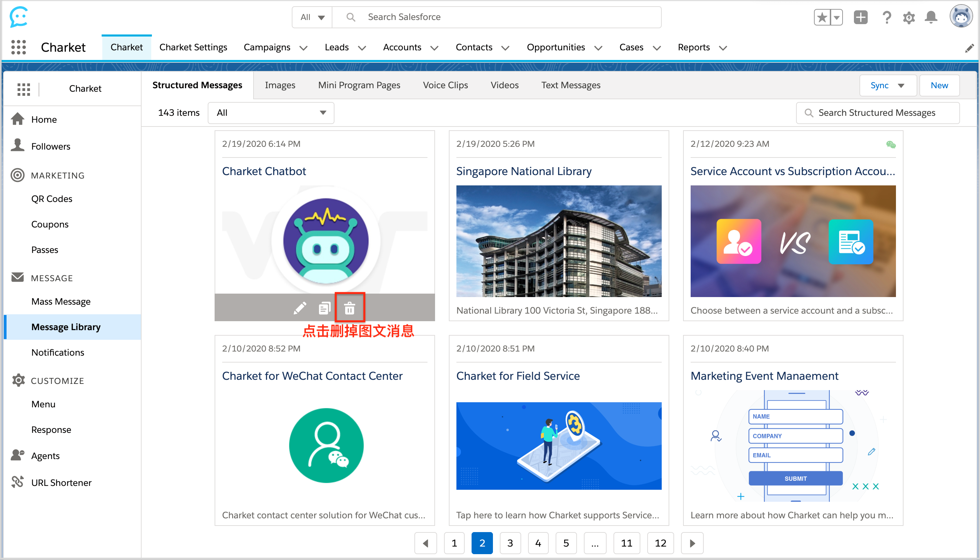Go to page 12

point(661,543)
